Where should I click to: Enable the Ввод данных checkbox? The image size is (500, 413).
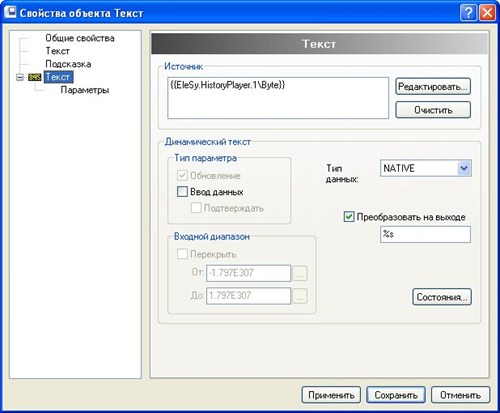point(182,192)
